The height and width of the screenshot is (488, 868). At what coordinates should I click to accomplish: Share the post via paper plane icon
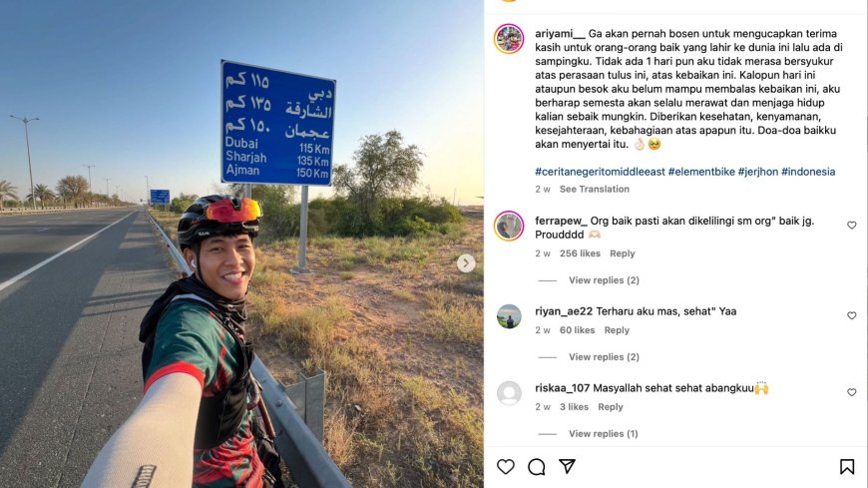(567, 466)
